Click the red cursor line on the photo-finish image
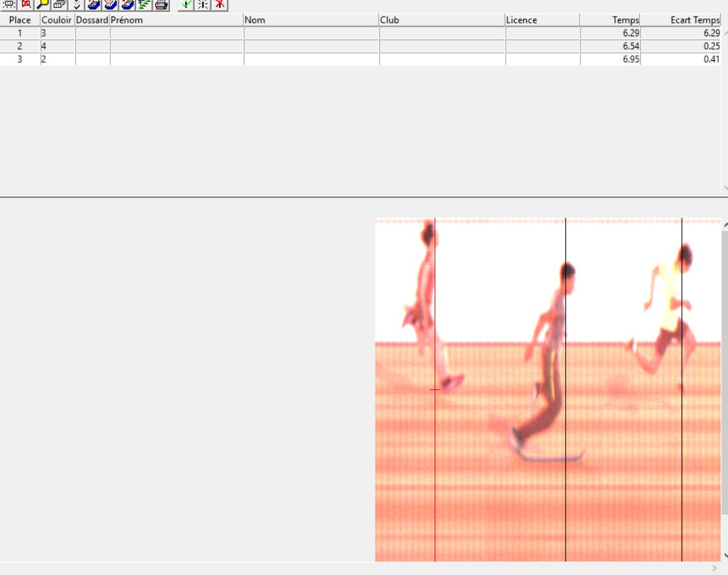The height and width of the screenshot is (575, 728). click(435, 390)
